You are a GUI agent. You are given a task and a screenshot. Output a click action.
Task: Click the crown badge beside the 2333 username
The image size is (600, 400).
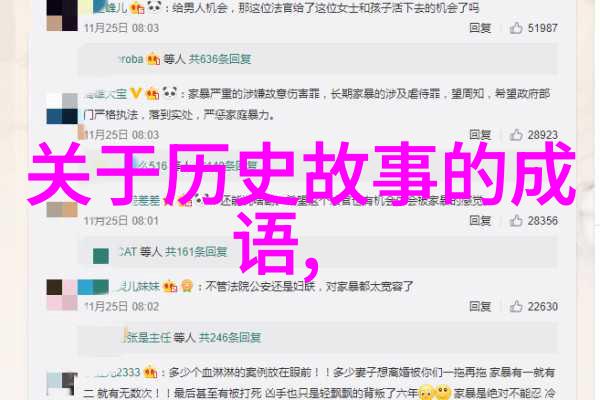tap(150, 372)
